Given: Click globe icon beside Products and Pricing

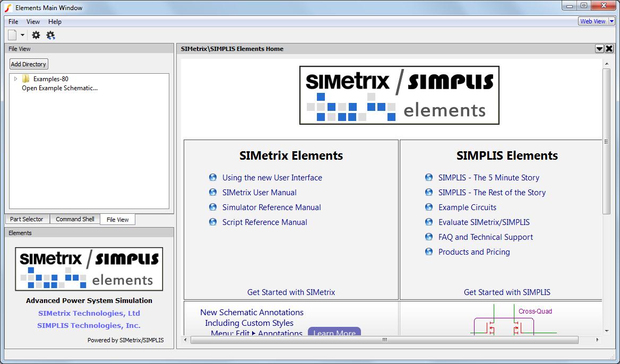Looking at the screenshot, I should 428,252.
